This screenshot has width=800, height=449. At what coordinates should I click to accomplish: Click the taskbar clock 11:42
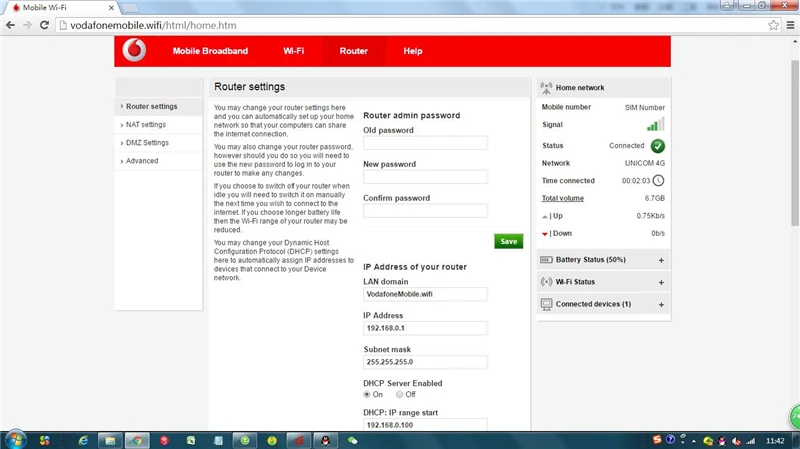click(775, 441)
